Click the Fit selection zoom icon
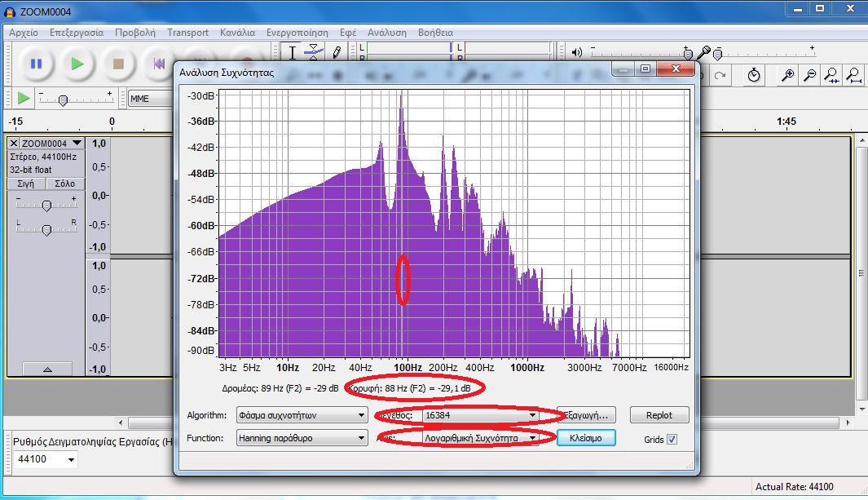The height and width of the screenshot is (500, 868). [831, 75]
